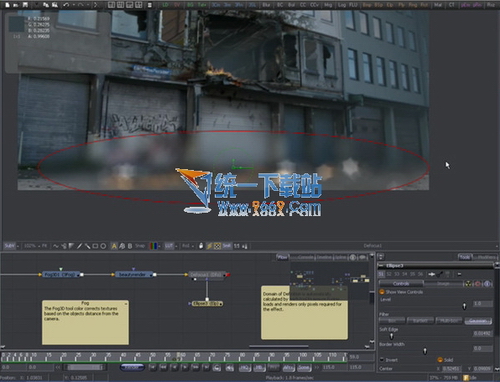Screen dimensions: 500x382
Task: Click the play forward control
Action: (185, 367)
